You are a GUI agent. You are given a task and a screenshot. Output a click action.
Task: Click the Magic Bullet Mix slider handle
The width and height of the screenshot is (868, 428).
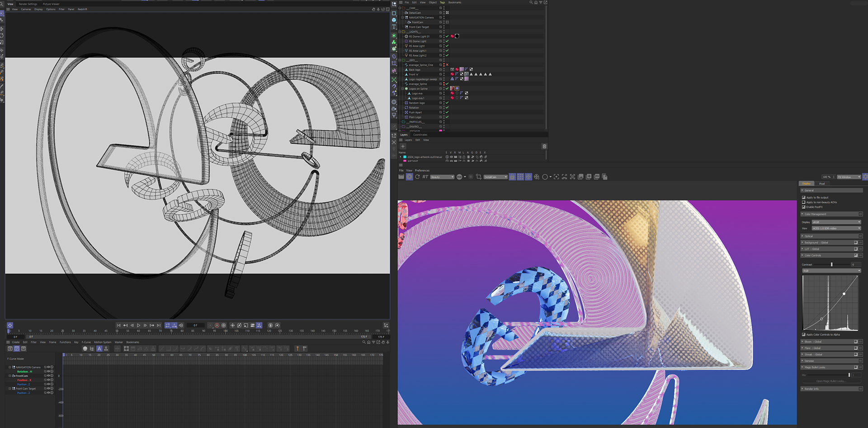coord(849,375)
